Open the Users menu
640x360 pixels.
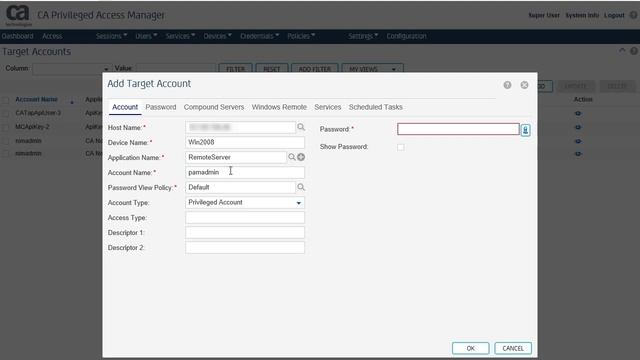click(x=146, y=36)
